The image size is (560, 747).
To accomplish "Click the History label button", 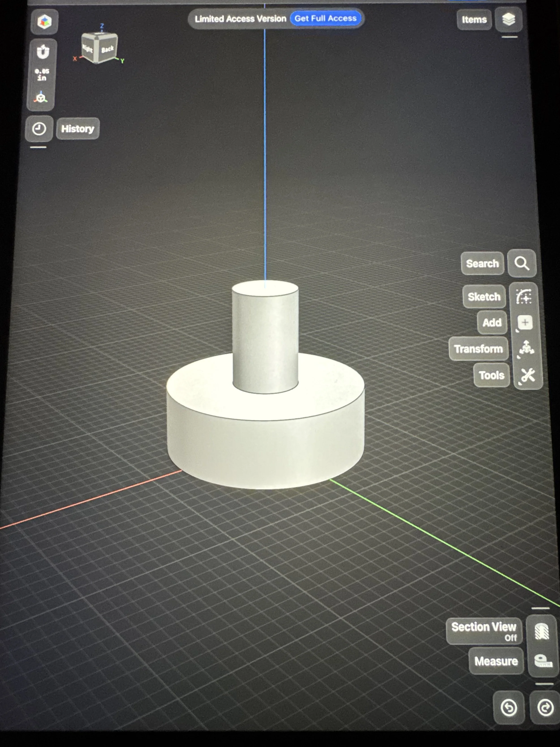I will tap(78, 129).
